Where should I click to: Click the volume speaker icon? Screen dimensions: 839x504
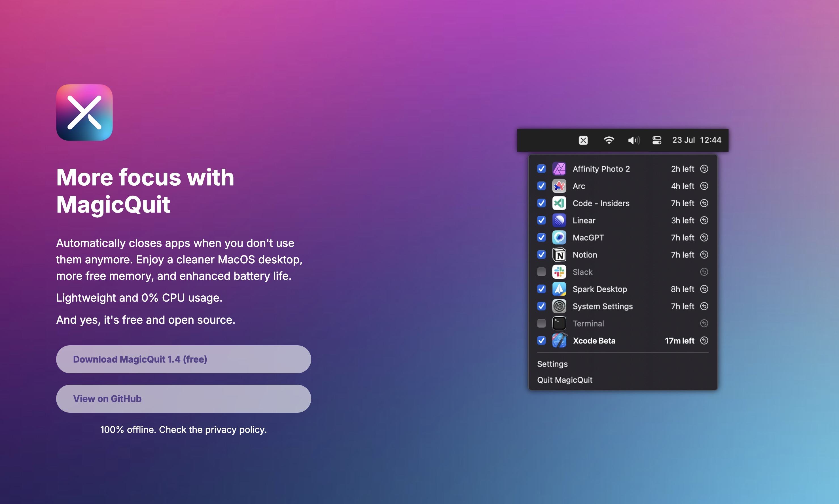(x=634, y=140)
